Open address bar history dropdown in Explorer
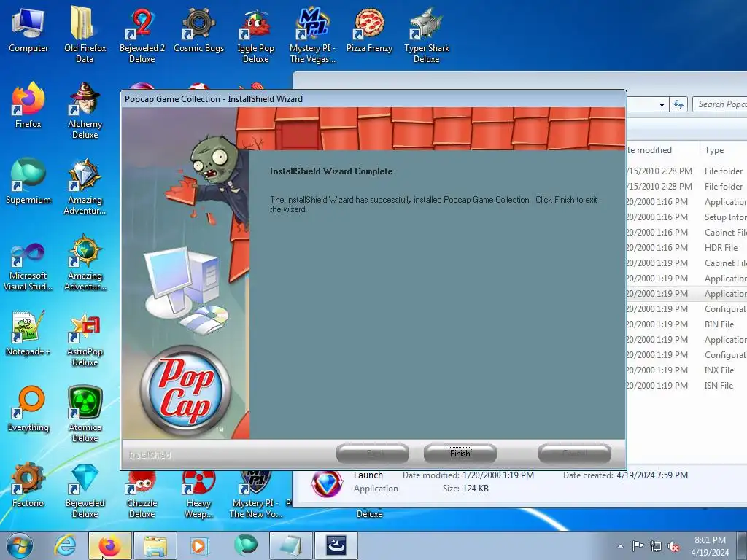Image resolution: width=747 pixels, height=560 pixels. click(662, 104)
